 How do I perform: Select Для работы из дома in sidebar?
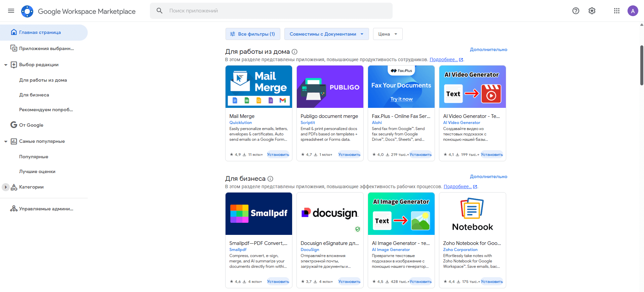click(x=43, y=80)
